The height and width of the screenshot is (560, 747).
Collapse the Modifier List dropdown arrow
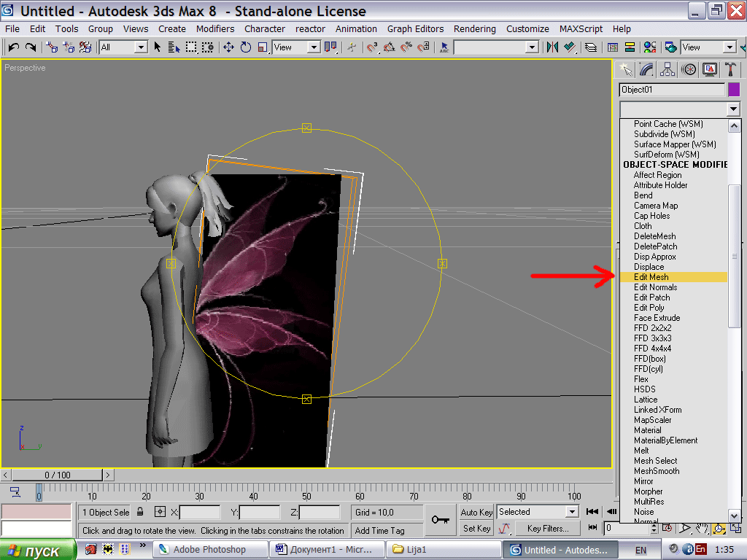point(734,109)
